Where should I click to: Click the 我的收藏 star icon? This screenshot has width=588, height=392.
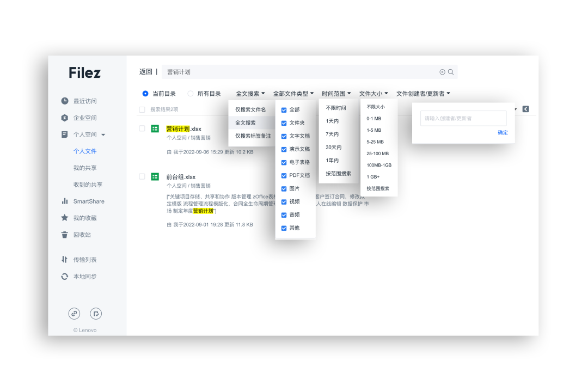click(64, 218)
